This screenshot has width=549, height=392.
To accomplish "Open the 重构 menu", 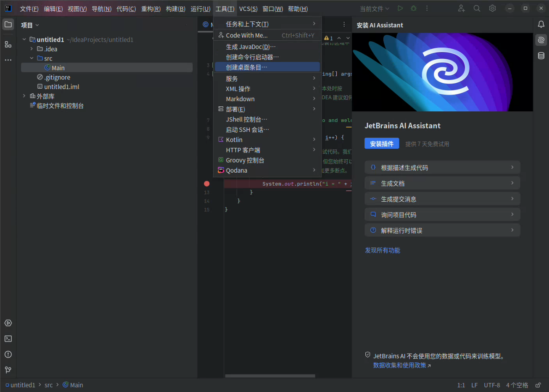I will click(x=150, y=9).
